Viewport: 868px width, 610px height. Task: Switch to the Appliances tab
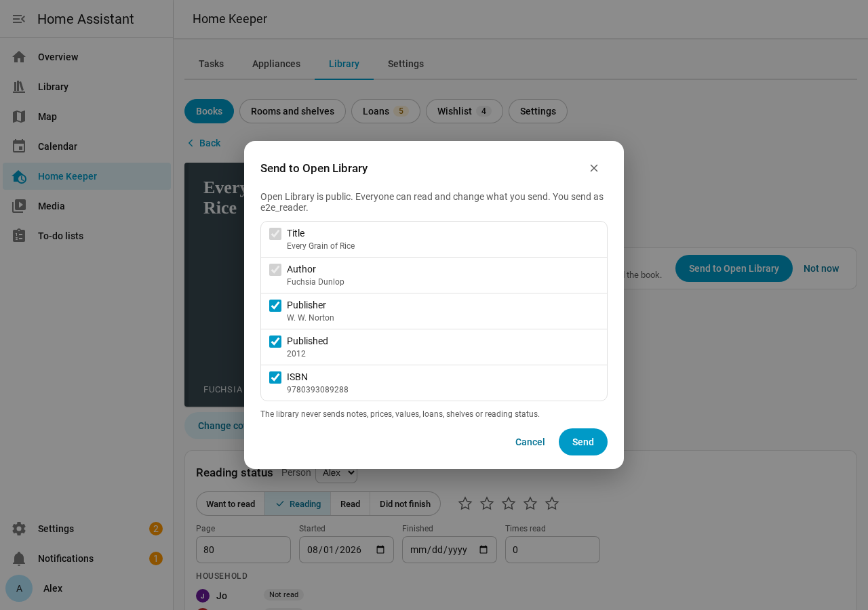click(276, 64)
